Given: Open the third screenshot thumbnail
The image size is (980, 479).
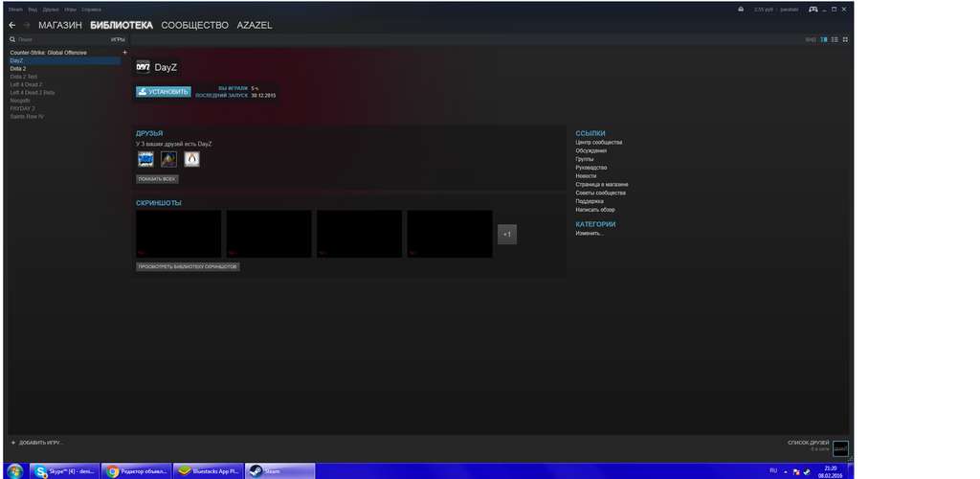Looking at the screenshot, I should [360, 234].
